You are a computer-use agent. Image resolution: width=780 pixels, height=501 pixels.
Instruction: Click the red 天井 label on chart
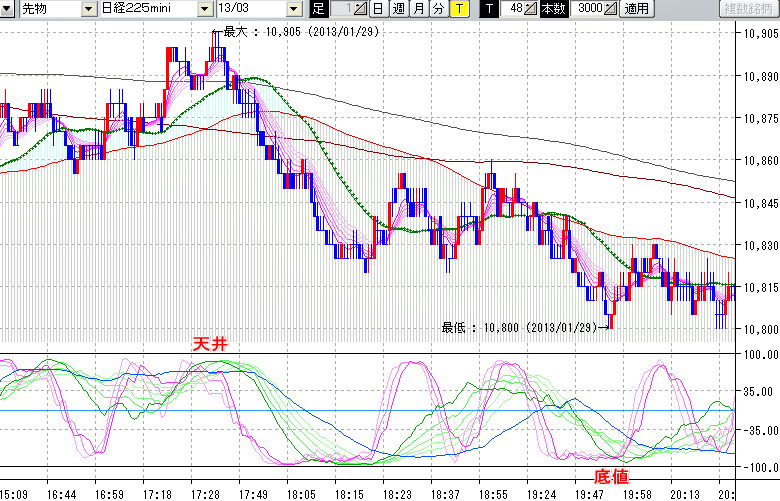(x=214, y=343)
